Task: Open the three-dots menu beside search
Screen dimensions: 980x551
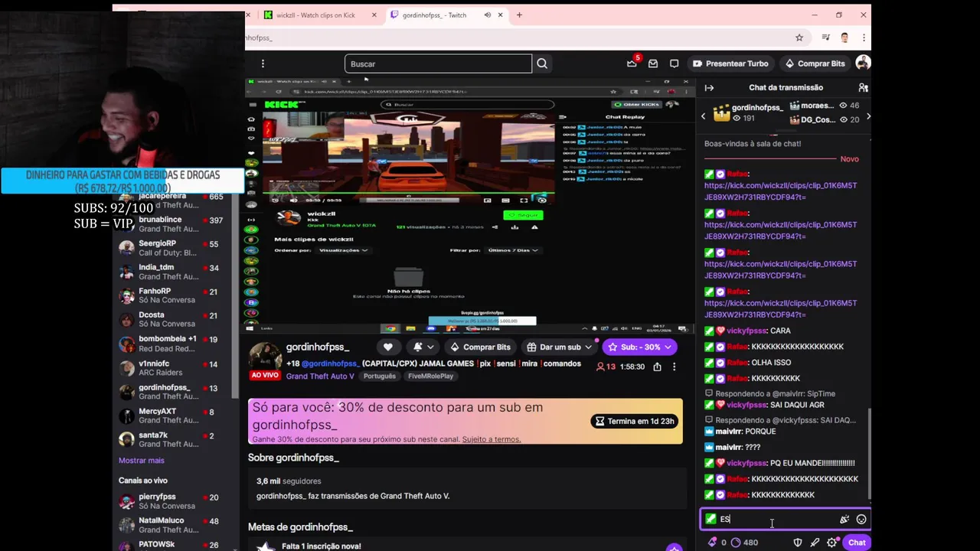Action: [x=263, y=64]
